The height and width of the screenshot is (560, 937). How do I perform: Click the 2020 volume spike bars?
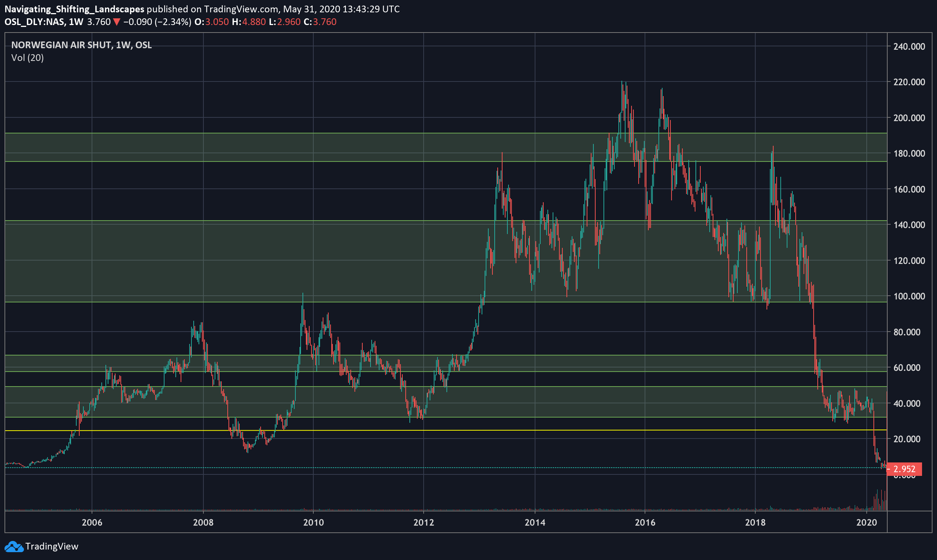coord(880,500)
